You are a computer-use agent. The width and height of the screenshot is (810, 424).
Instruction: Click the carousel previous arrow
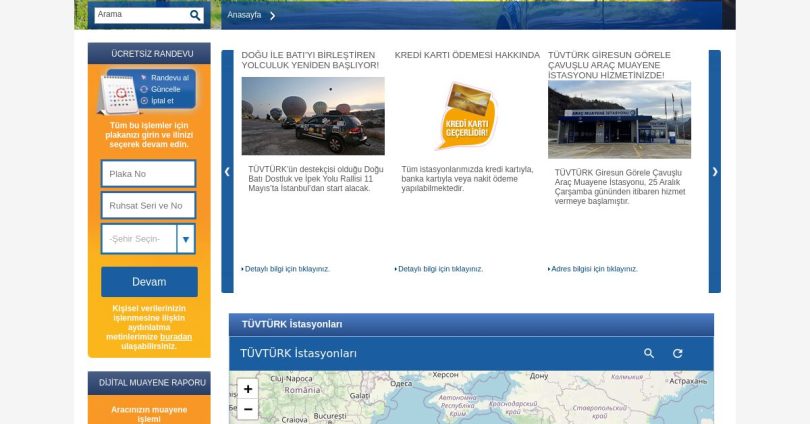point(227,171)
